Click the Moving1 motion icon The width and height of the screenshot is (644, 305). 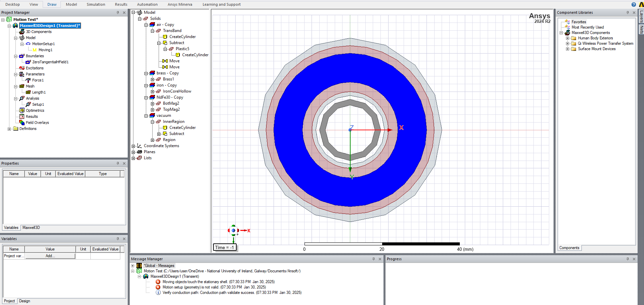[35, 50]
